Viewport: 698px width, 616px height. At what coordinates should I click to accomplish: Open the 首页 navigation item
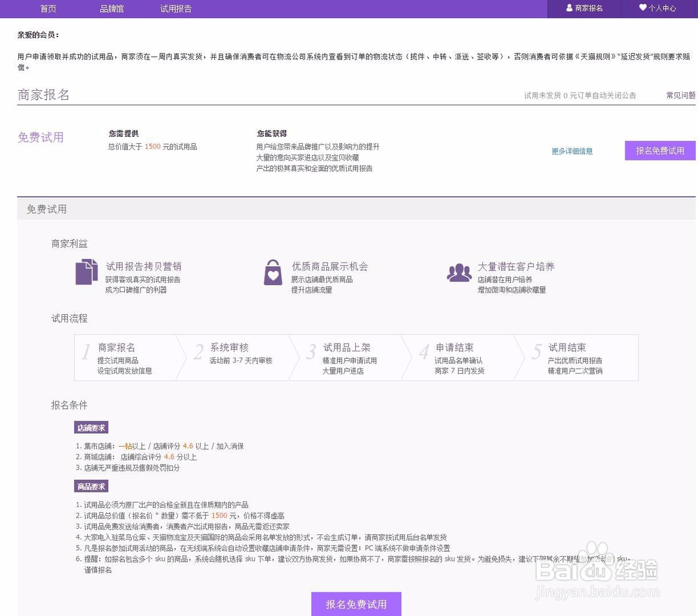[48, 9]
